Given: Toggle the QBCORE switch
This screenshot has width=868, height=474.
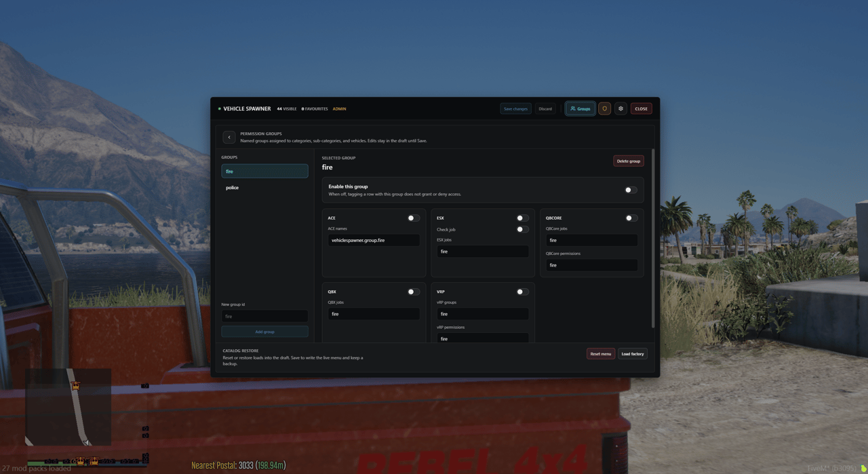Looking at the screenshot, I should click(x=631, y=218).
